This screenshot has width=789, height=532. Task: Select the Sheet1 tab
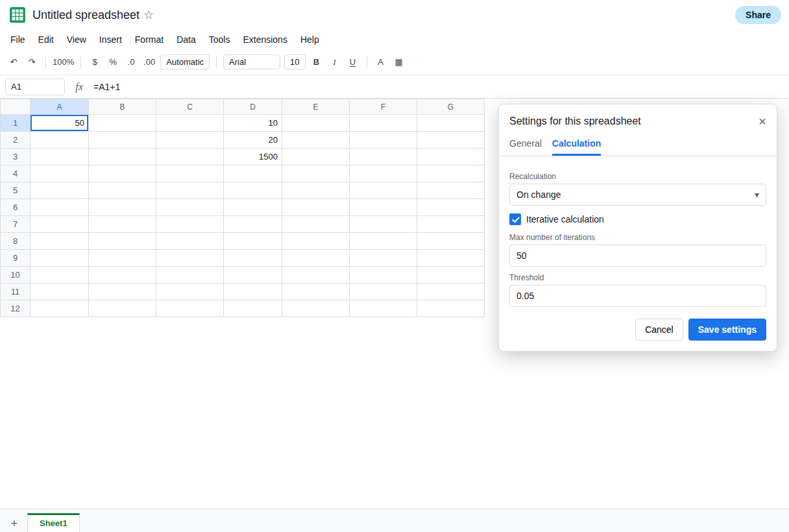pos(53,523)
